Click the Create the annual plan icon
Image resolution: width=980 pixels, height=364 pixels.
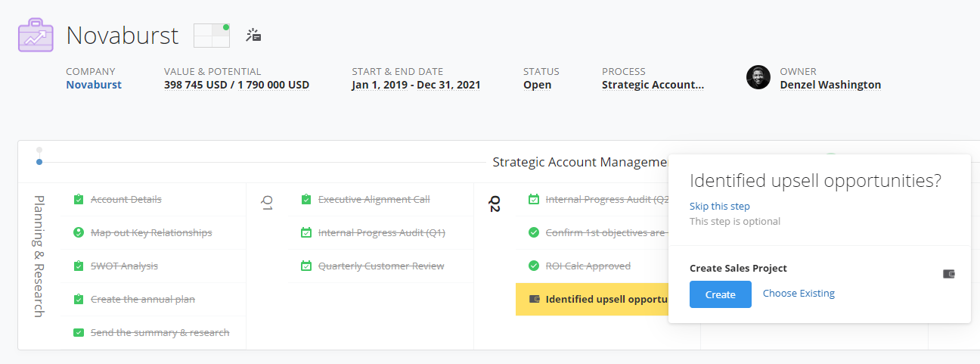tap(79, 300)
